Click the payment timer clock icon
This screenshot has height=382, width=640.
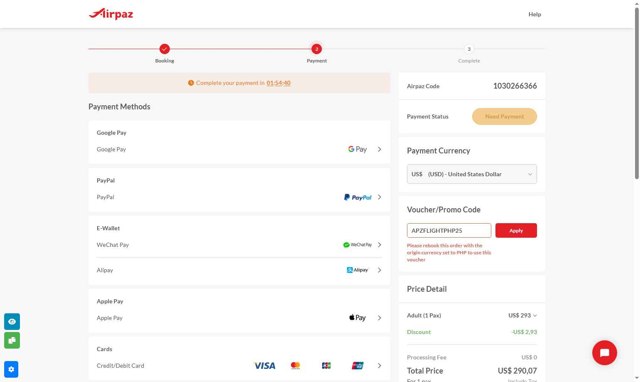coord(191,83)
